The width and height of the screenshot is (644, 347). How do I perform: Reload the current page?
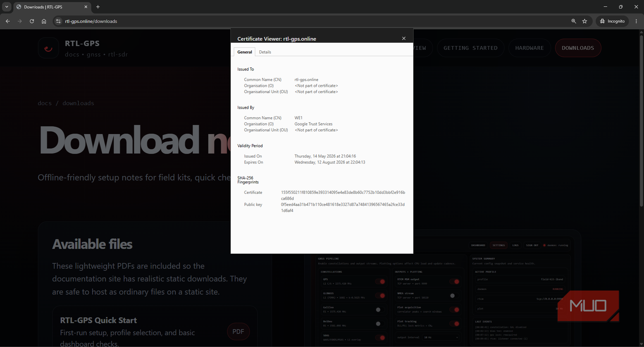pyautogui.click(x=32, y=21)
